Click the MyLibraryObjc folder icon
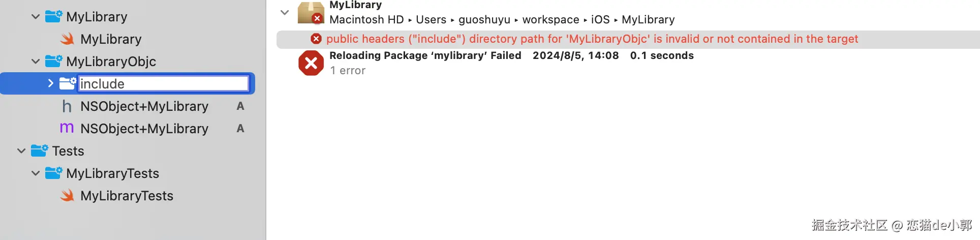980x240 pixels. 53,61
